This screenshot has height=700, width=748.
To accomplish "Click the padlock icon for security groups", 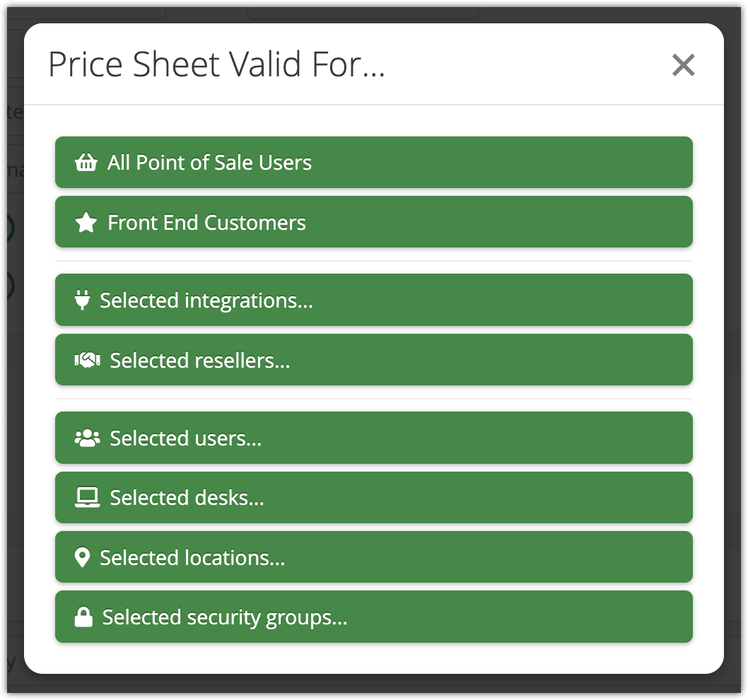I will (x=83, y=617).
